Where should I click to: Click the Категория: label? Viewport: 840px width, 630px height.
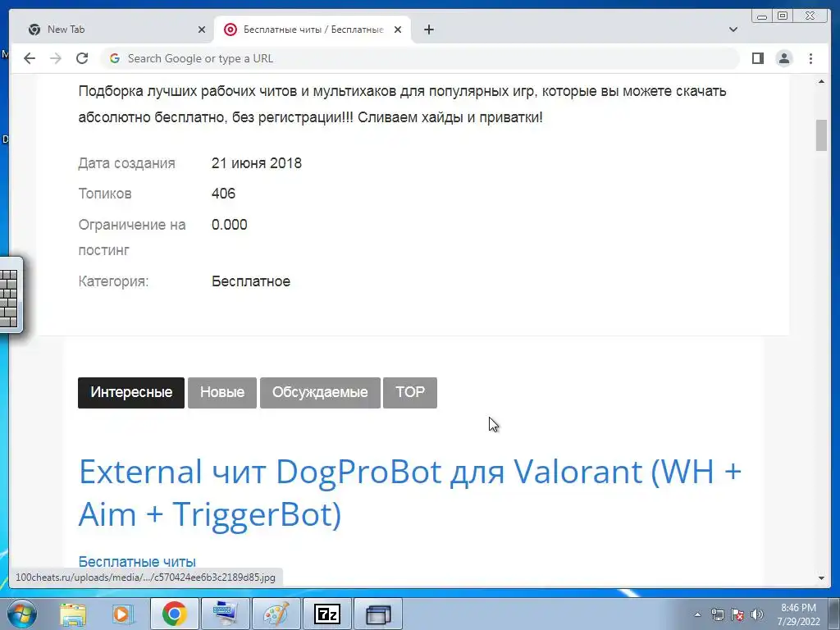(113, 281)
